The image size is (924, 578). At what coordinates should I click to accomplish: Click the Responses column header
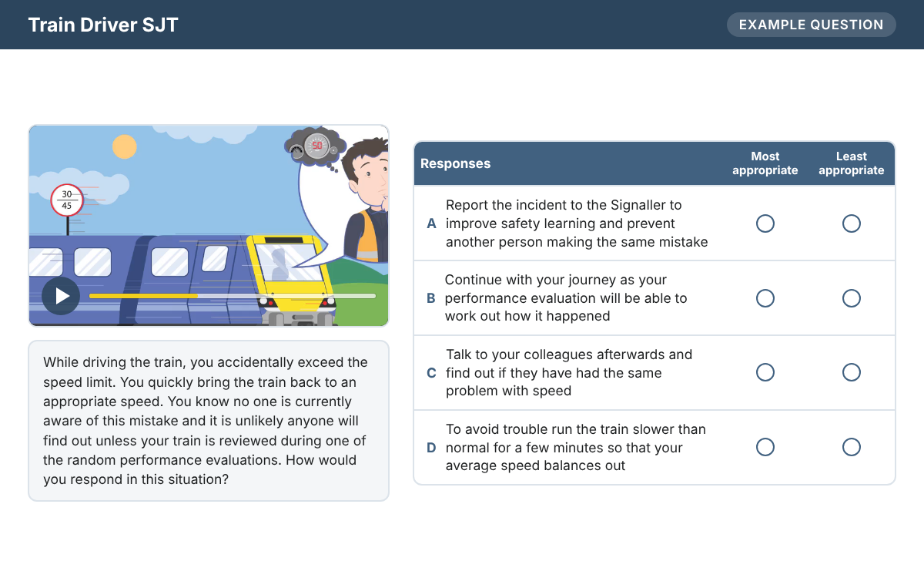click(x=456, y=163)
